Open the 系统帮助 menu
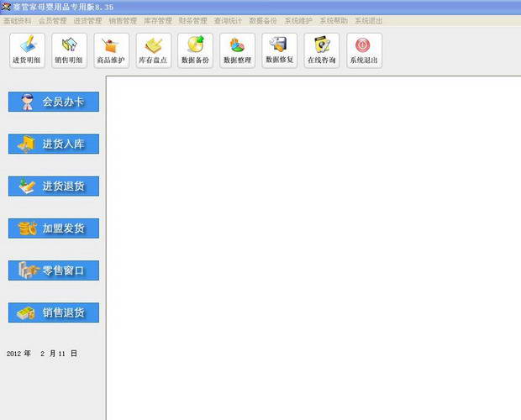The image size is (521, 420). [x=334, y=21]
